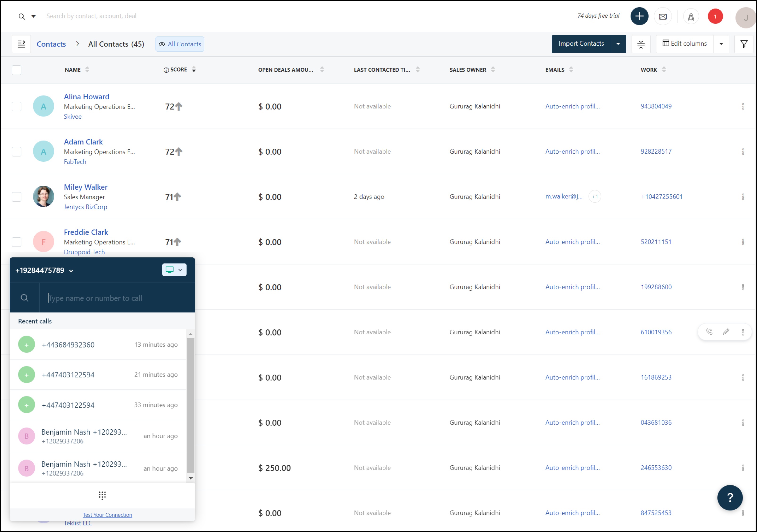
Task: Click the Test Your Connection link
Action: [107, 515]
